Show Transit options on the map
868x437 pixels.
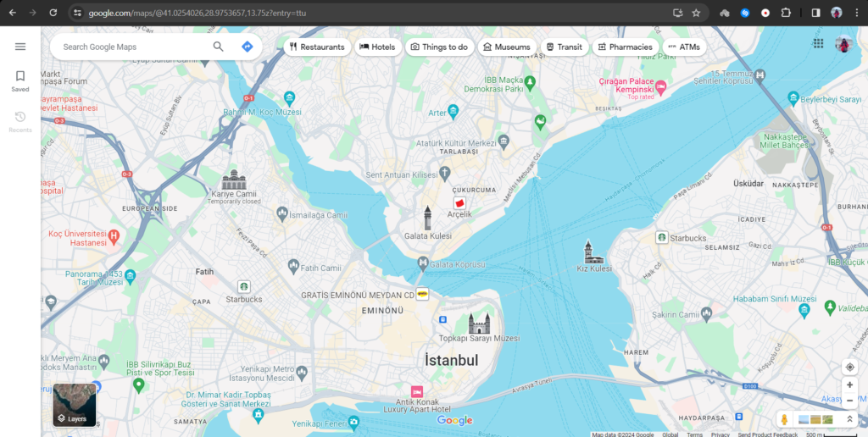[565, 47]
